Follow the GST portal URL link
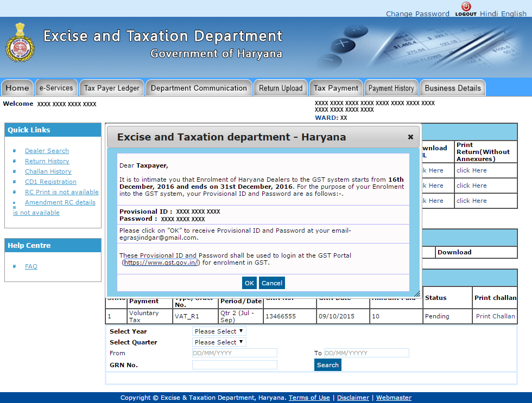This screenshot has height=403, width=532. click(x=161, y=263)
